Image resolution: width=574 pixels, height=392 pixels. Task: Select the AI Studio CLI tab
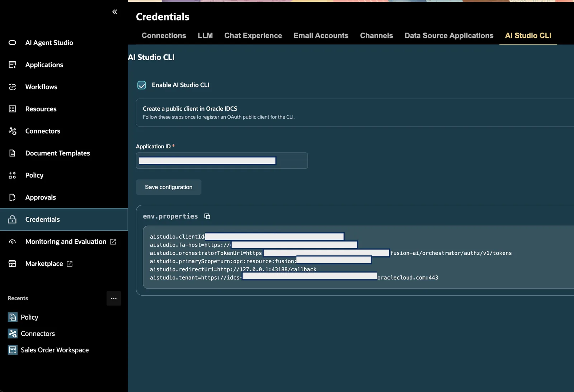(x=528, y=35)
